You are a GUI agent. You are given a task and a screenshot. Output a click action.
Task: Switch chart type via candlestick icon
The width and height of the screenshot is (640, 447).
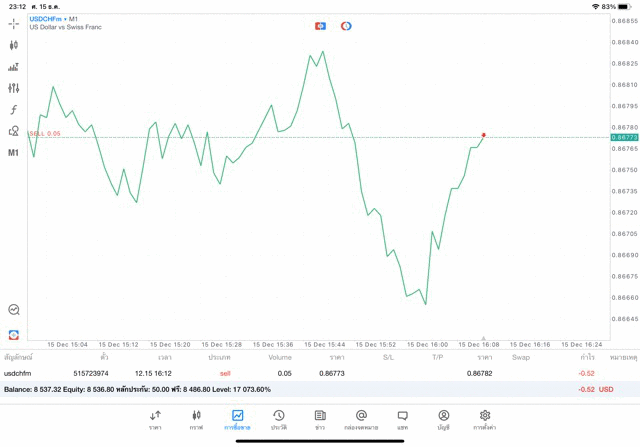coord(14,45)
